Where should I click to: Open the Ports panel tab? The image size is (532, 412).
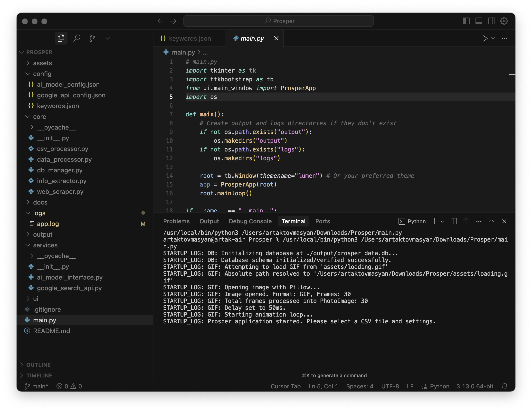pos(323,221)
